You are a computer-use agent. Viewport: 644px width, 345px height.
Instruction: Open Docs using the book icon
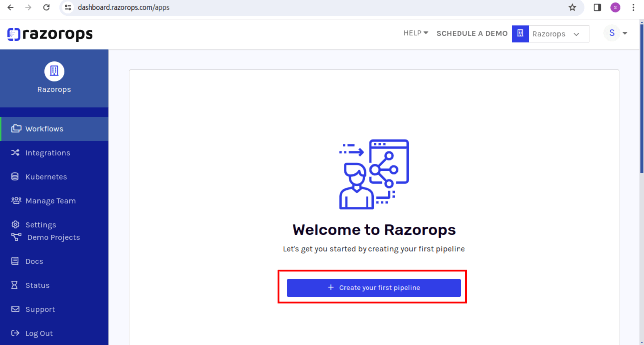[15, 261]
